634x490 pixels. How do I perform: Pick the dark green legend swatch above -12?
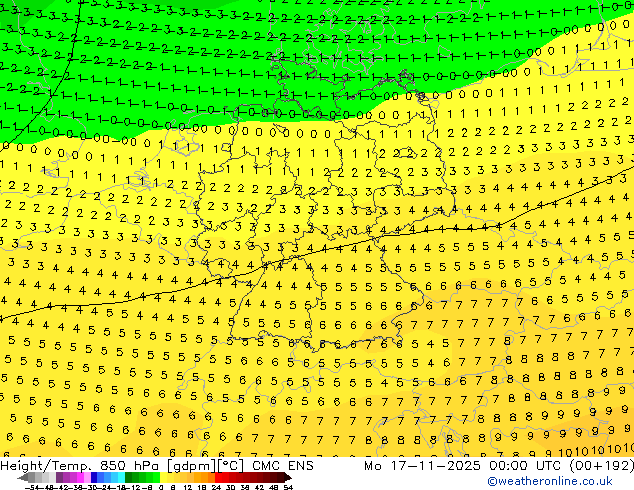pos(129,477)
